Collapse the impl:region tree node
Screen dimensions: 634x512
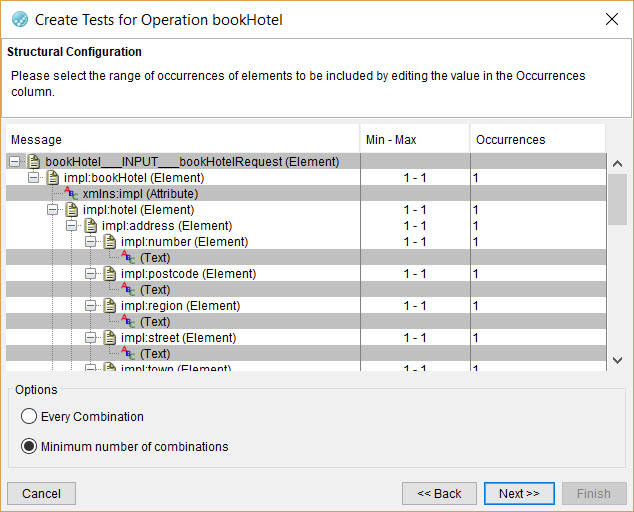coord(91,306)
